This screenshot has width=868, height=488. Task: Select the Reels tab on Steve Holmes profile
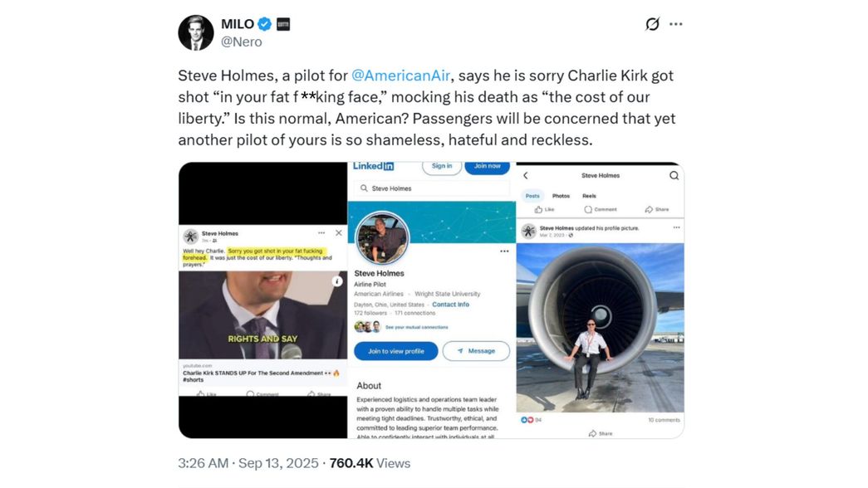tap(589, 197)
